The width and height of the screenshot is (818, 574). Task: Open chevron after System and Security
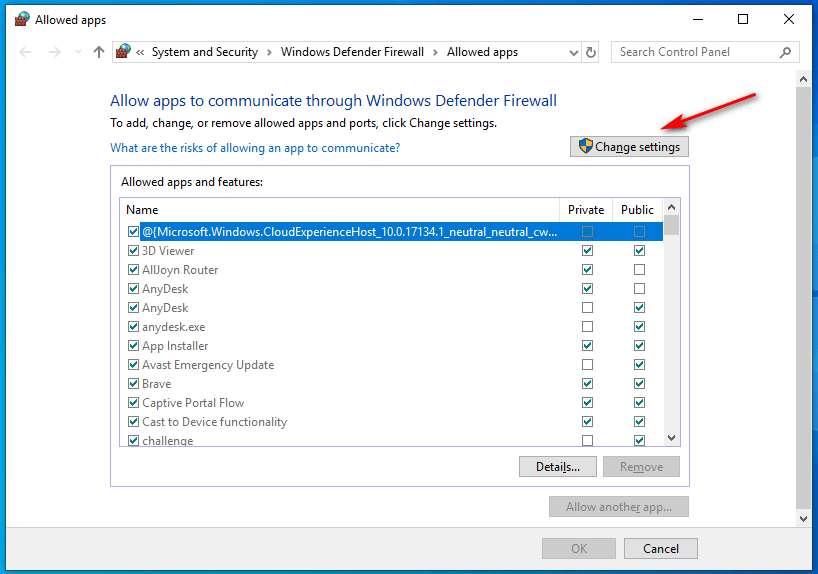tap(269, 52)
